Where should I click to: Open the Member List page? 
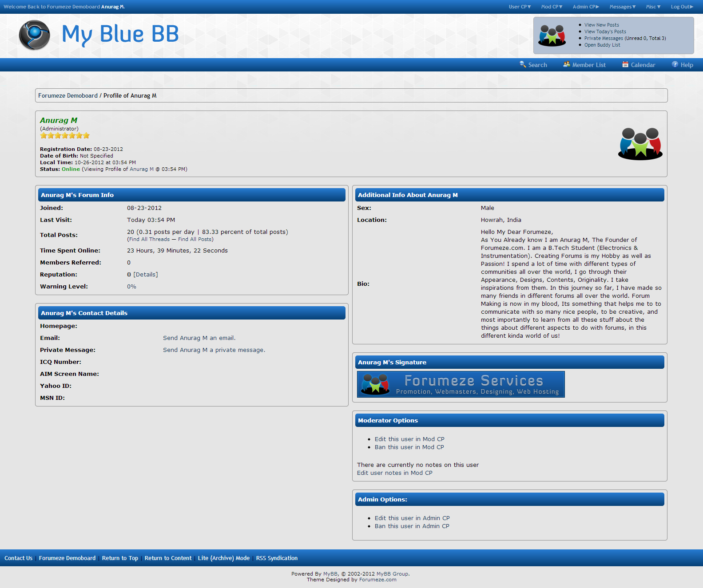589,65
